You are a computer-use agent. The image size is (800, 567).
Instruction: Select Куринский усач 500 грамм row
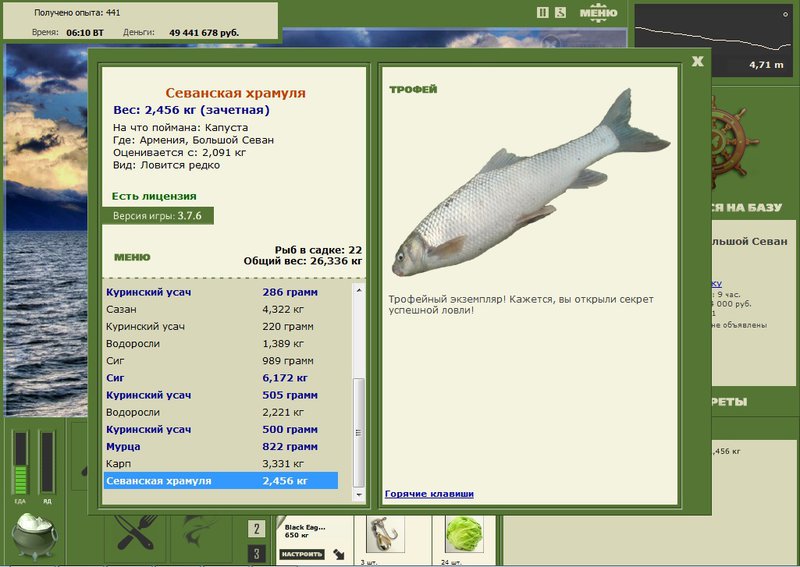pyautogui.click(x=220, y=429)
